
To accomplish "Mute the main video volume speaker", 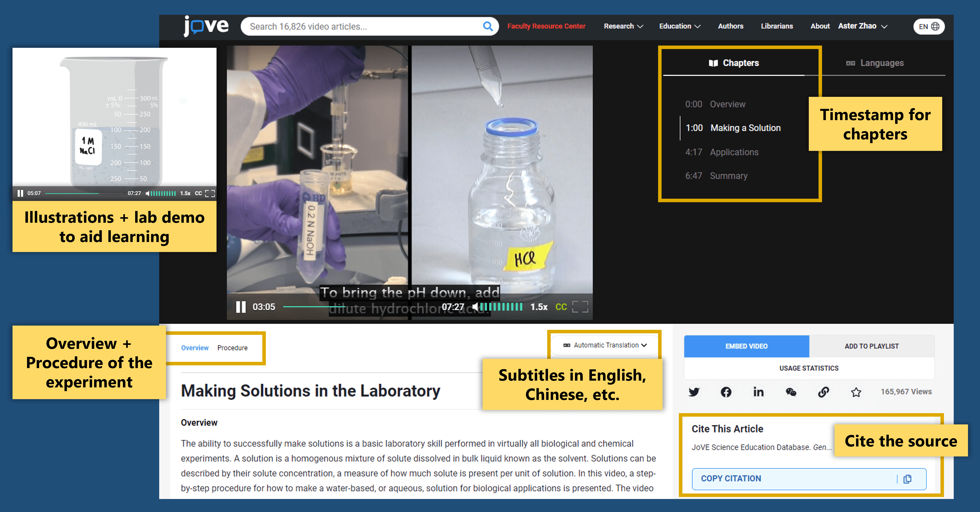I will [475, 307].
